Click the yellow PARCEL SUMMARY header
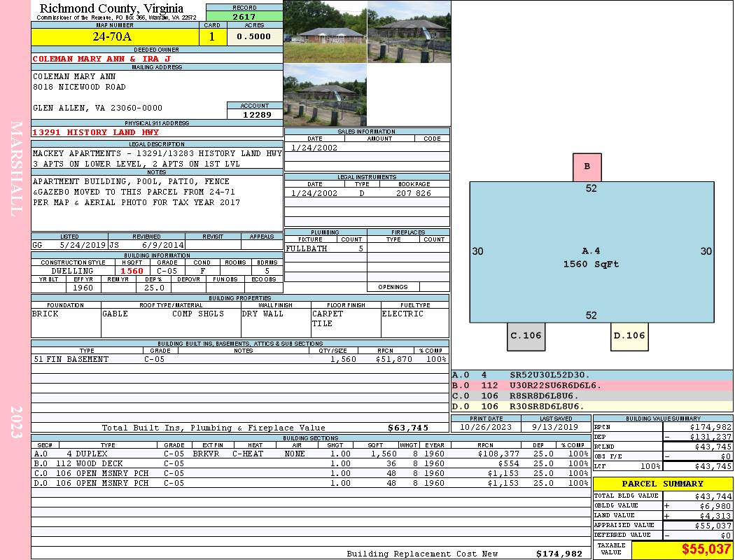This screenshot has width=735, height=560. click(662, 484)
